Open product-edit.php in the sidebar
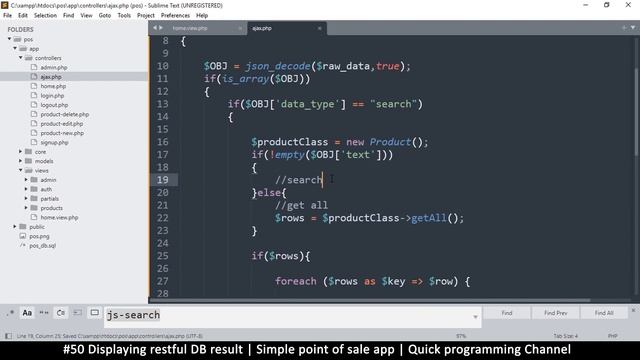This screenshot has height=360, width=640. tap(62, 124)
